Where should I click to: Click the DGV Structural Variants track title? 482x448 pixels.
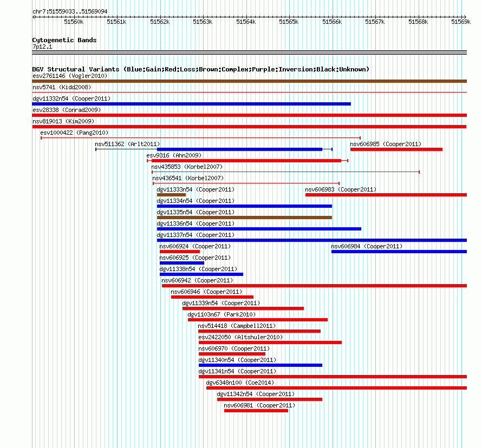coord(201,69)
